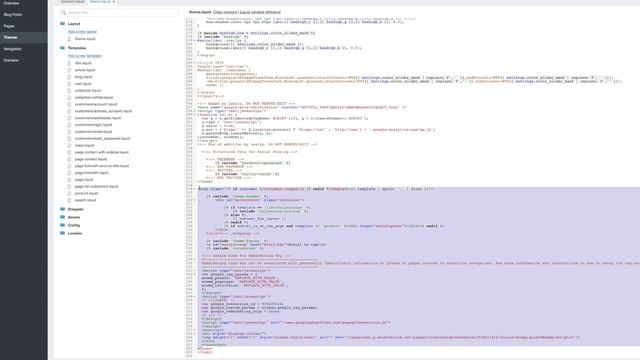Click the Config folder icon
Image resolution: width=640 pixels, height=360 pixels.
[x=62, y=225]
